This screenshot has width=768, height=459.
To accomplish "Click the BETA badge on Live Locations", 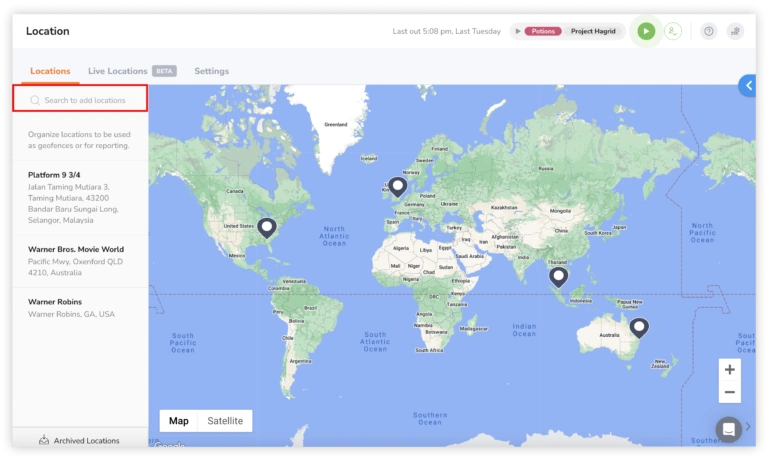I will 164,71.
